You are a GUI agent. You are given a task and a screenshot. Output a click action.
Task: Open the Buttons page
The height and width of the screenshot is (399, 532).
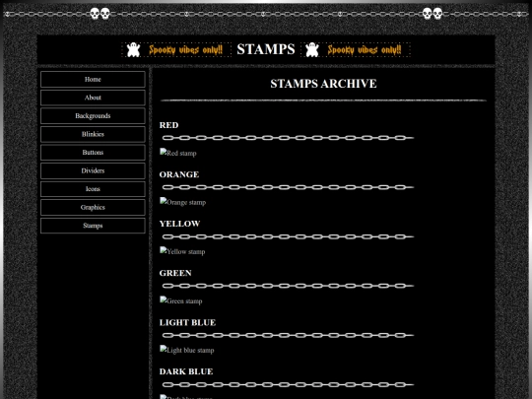(93, 153)
